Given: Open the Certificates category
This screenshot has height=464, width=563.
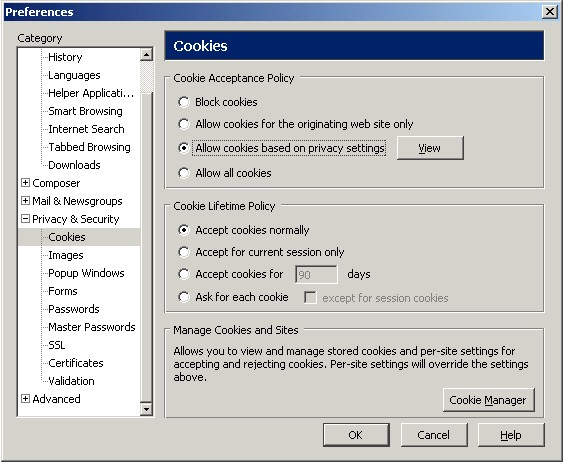Looking at the screenshot, I should [x=75, y=363].
